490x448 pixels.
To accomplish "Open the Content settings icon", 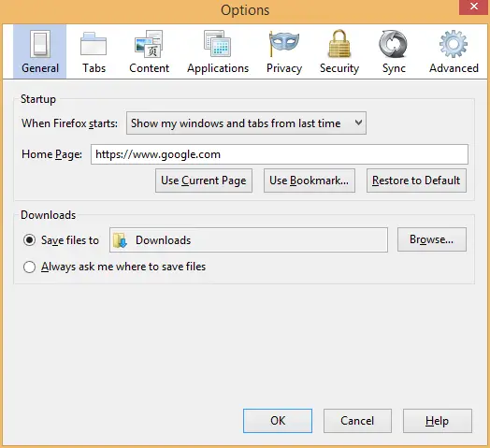I will pyautogui.click(x=149, y=44).
